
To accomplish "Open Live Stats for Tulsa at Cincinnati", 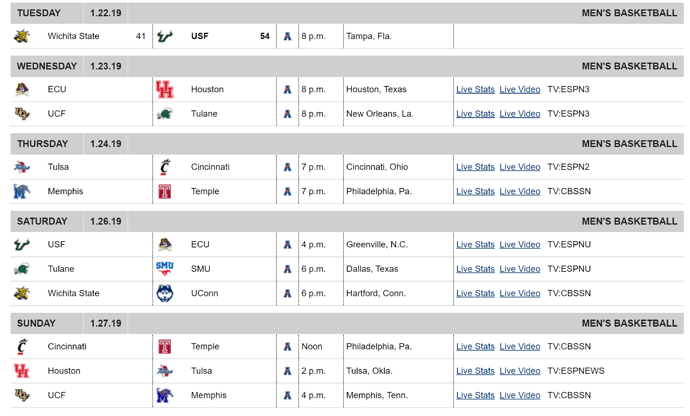I will point(475,167).
